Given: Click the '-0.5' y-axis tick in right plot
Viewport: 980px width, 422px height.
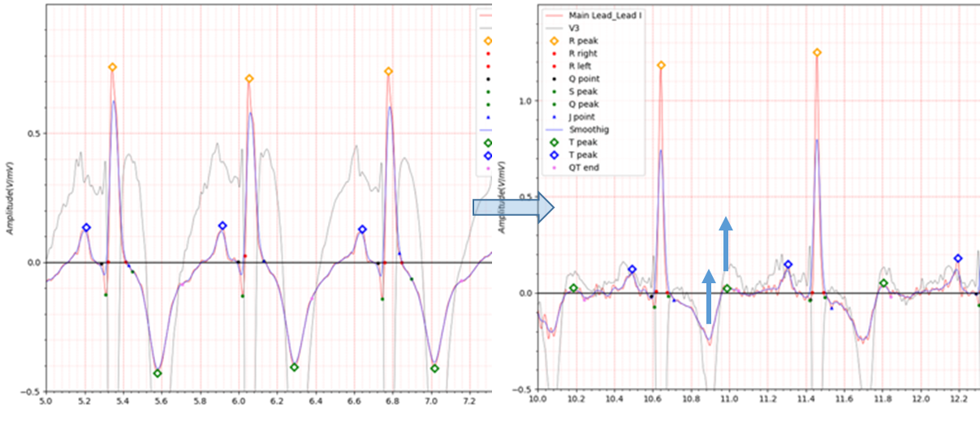Looking at the screenshot, I should (x=524, y=390).
